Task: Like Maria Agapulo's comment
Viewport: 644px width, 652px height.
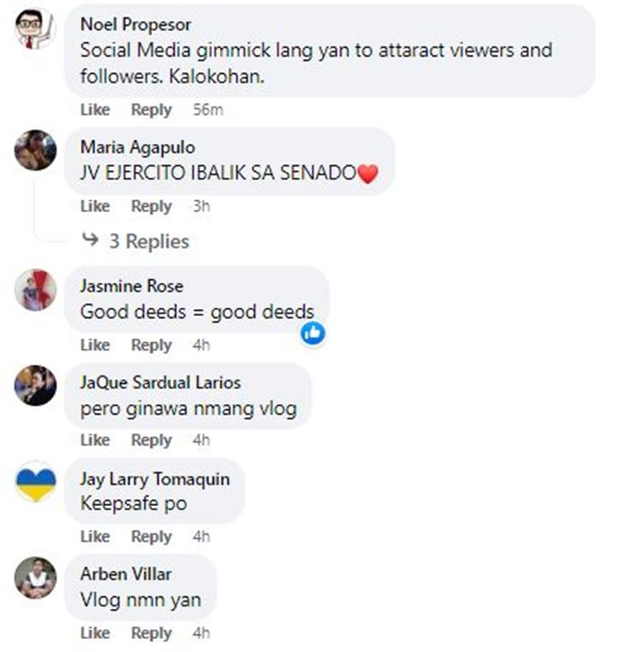Action: click(95, 206)
